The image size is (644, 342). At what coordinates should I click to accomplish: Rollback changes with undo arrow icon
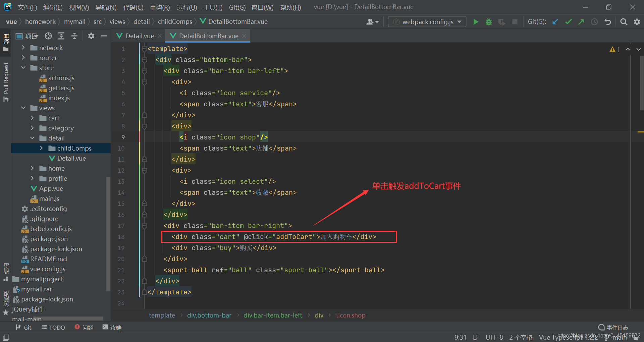point(608,22)
